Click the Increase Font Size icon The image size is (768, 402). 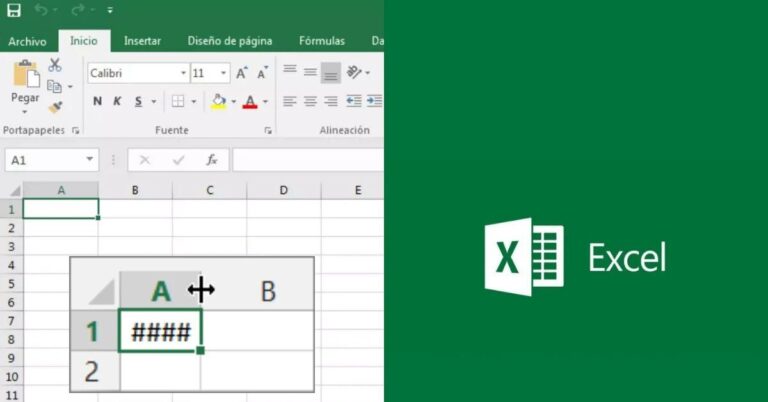(242, 73)
